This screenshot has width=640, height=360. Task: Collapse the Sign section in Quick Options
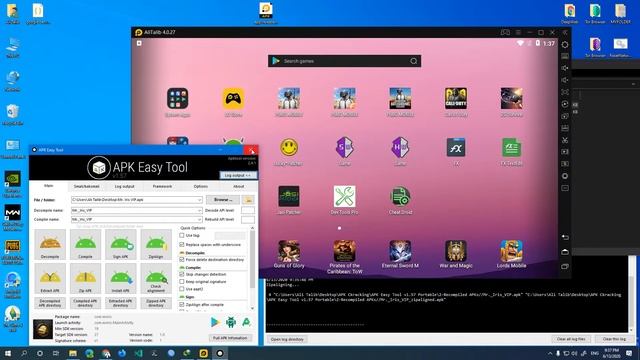point(182,297)
